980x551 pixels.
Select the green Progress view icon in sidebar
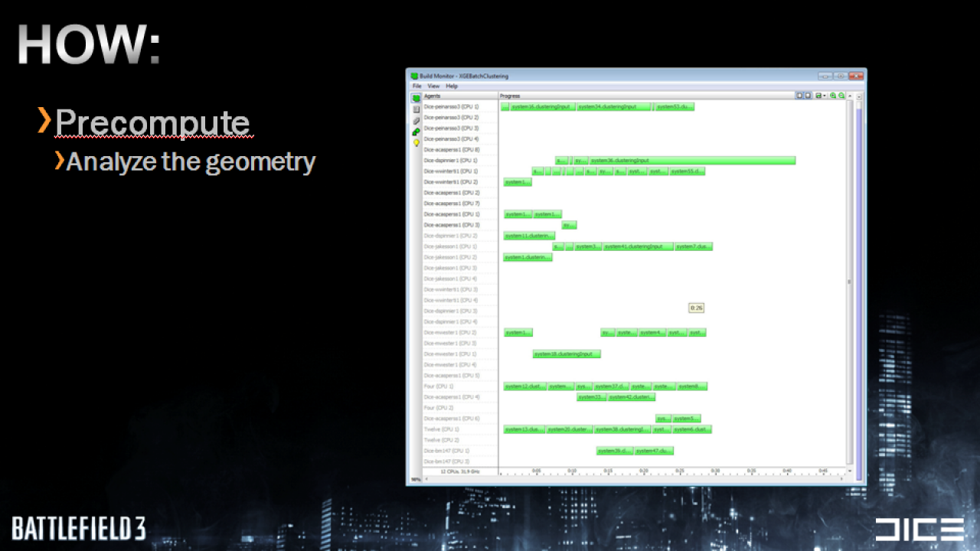tap(416, 98)
